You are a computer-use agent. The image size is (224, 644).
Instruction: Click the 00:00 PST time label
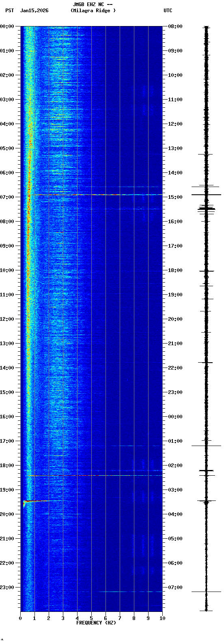click(x=7, y=26)
